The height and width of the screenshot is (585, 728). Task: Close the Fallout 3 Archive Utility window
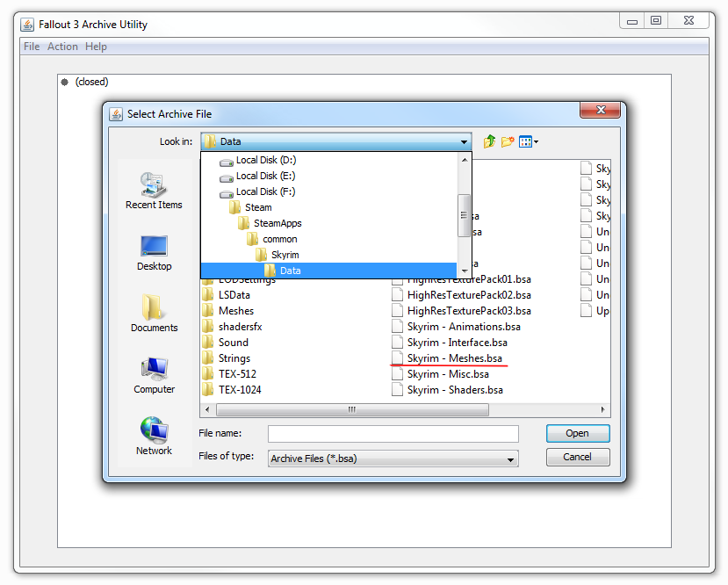689,21
